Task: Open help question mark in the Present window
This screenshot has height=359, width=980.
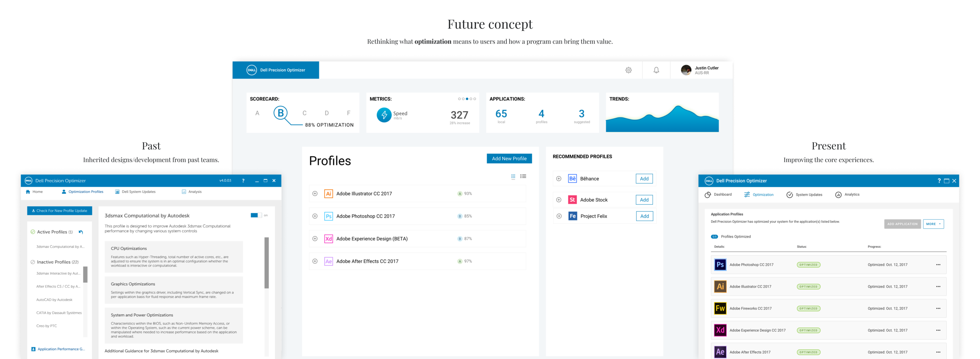Action: (939, 181)
